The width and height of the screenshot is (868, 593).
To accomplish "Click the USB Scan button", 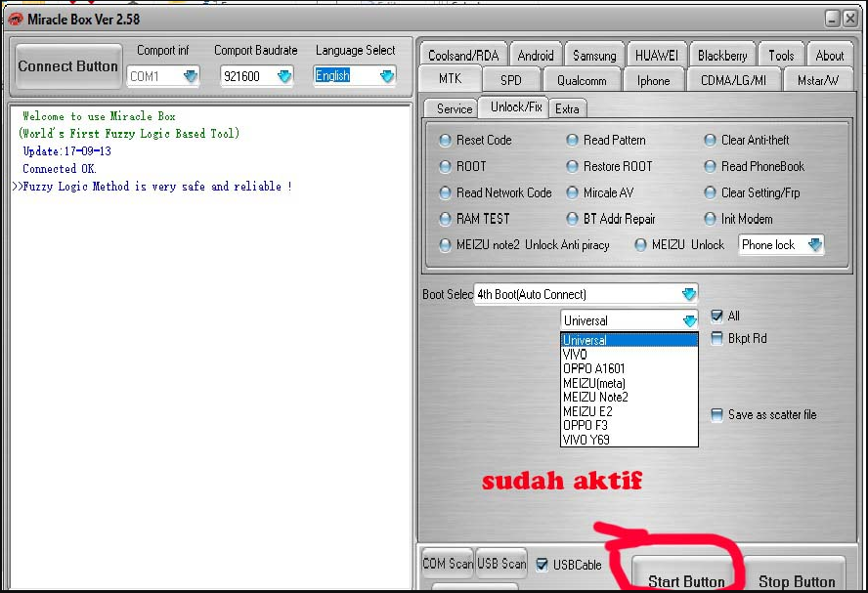I will 501,563.
